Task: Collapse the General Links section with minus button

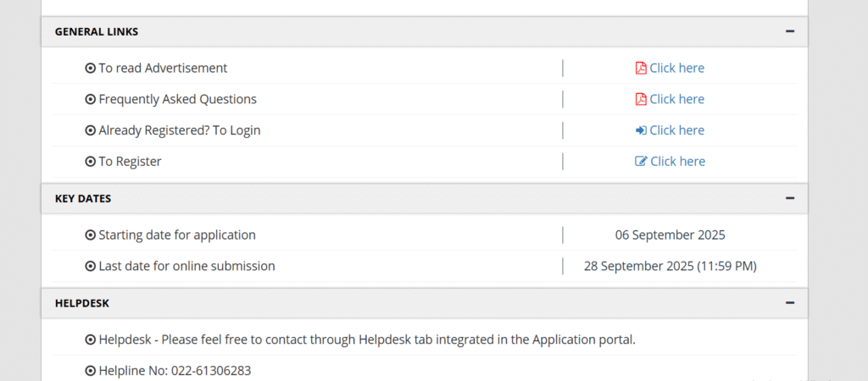Action: (x=790, y=31)
